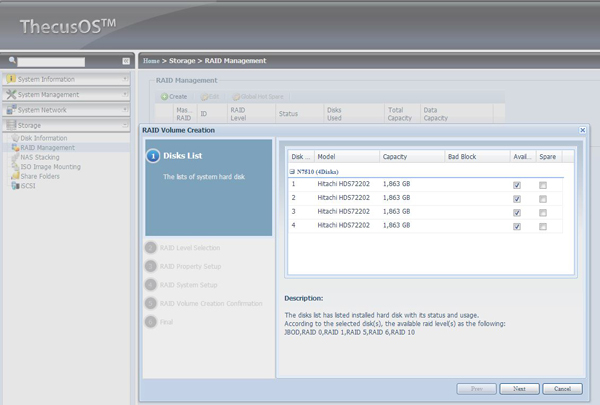Click the sidebar collapse icon beside search

(125, 61)
